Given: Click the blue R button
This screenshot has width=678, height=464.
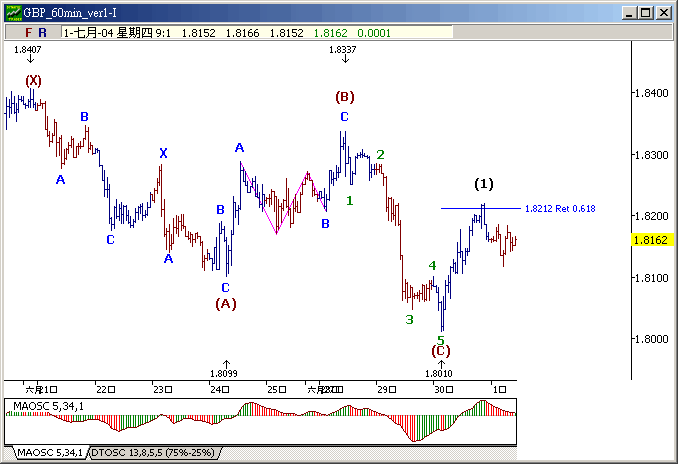Looking at the screenshot, I should [x=42, y=33].
